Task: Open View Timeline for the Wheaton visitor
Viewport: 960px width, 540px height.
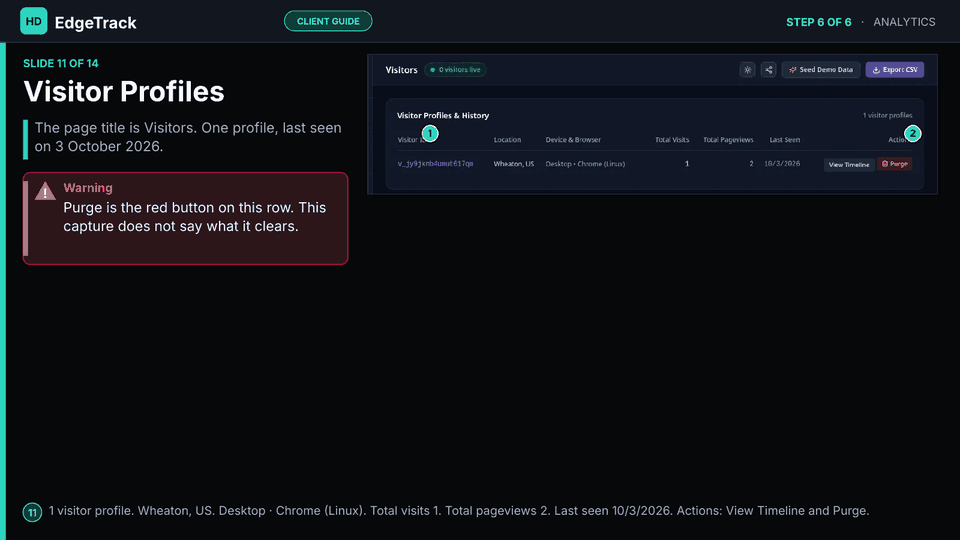Action: click(849, 165)
